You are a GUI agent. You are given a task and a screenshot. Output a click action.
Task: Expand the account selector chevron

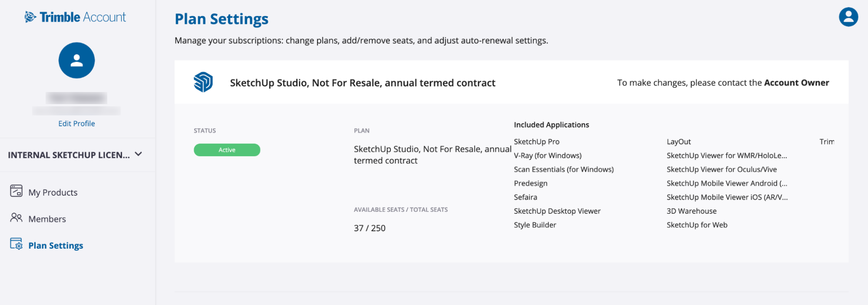139,154
